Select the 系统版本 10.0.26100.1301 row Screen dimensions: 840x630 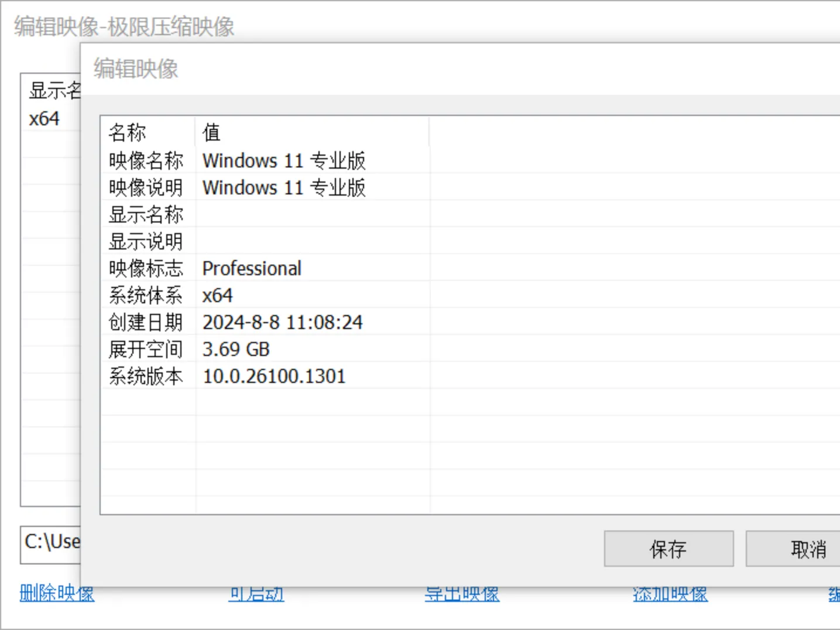click(274, 376)
